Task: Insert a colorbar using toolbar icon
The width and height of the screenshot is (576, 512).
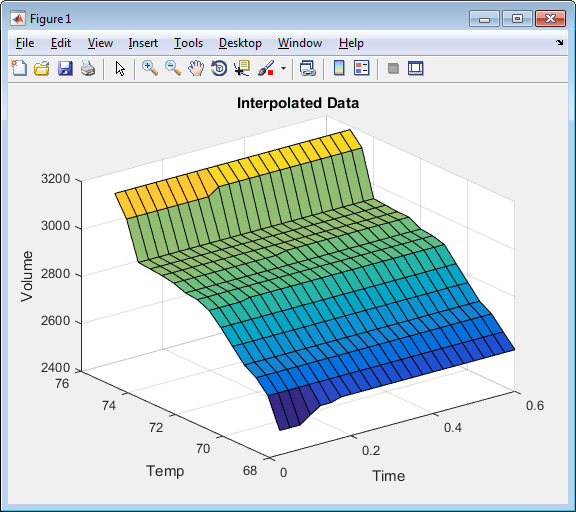Action: 339,68
